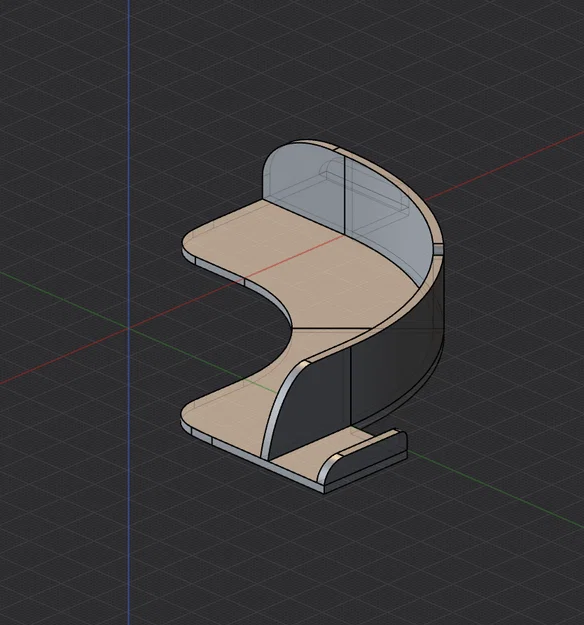The height and width of the screenshot is (625, 584).
Task: Select the dark curved outer wall
Action: [x=399, y=371]
